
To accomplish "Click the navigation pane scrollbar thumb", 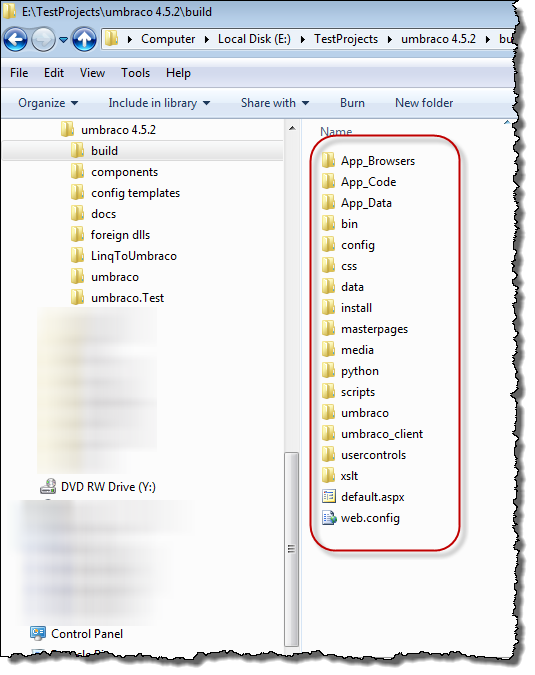I will 291,549.
